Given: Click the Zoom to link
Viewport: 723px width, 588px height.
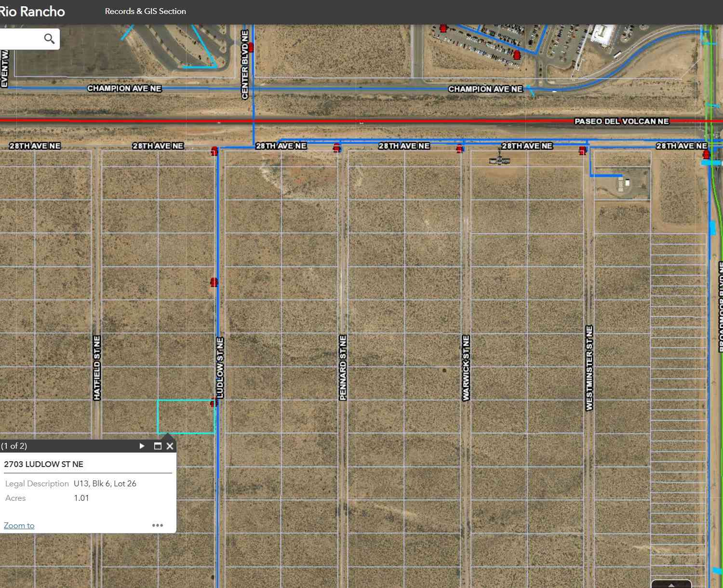Looking at the screenshot, I should pos(19,525).
